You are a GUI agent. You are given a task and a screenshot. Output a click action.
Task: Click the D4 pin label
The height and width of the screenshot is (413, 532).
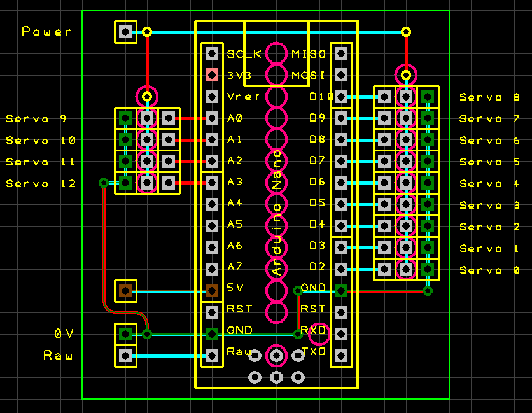tap(318, 224)
